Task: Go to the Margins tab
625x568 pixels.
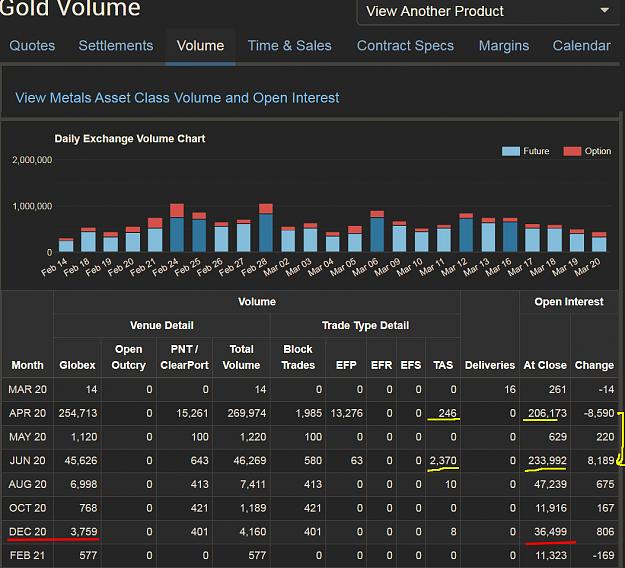Action: tap(504, 45)
